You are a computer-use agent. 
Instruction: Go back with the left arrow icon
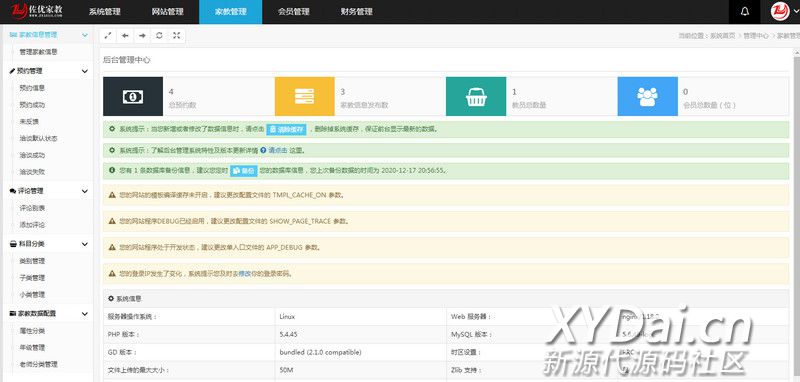coord(125,36)
